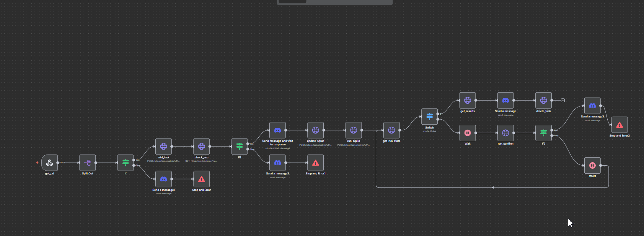Click the Split Out node

(88, 163)
